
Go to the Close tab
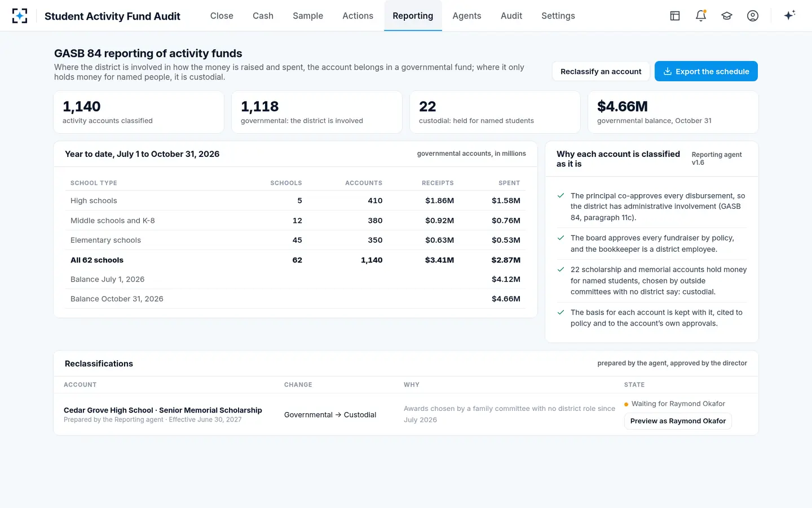click(x=222, y=16)
